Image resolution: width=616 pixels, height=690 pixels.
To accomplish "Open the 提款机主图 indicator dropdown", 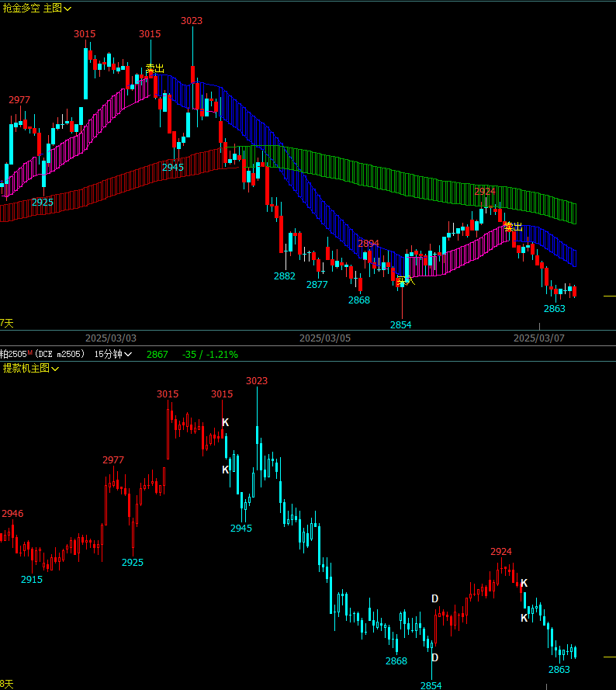I will click(31, 368).
